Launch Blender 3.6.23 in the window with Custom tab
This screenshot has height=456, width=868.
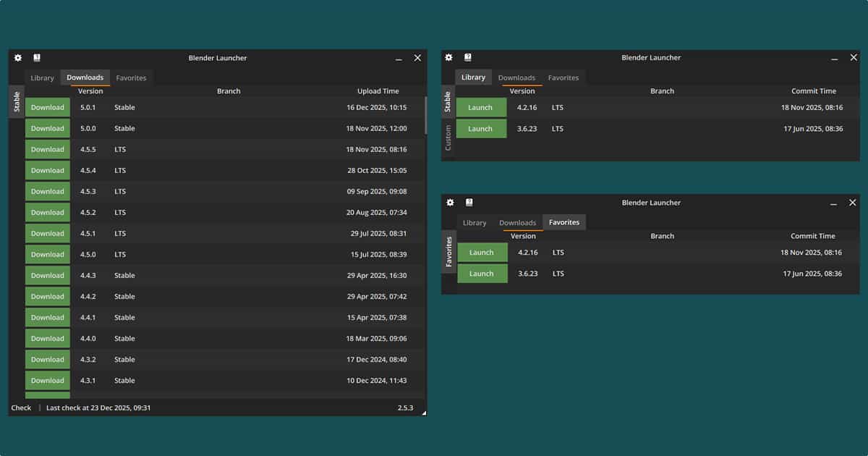[x=480, y=129]
